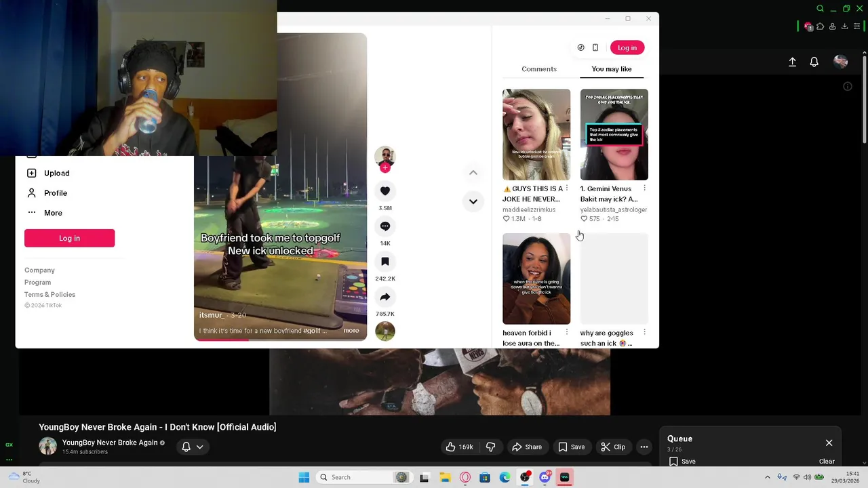This screenshot has height=488, width=868.
Task: Click the Clip button
Action: tap(613, 447)
